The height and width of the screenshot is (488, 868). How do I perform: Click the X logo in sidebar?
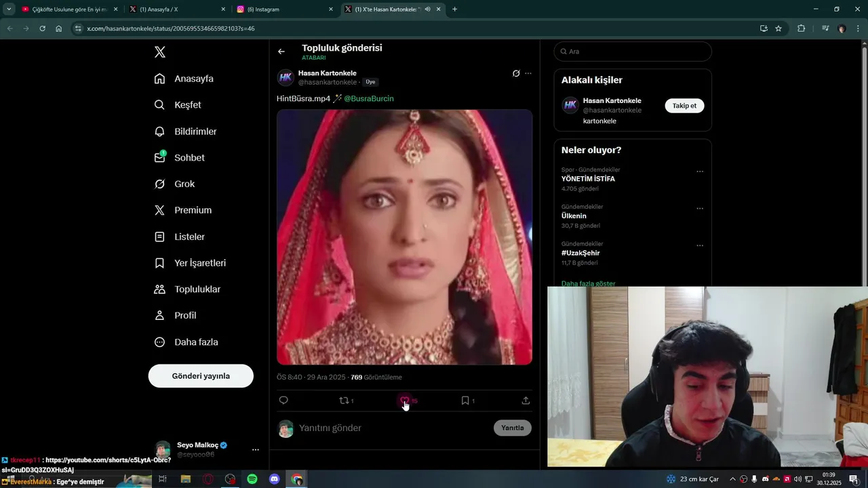click(160, 52)
